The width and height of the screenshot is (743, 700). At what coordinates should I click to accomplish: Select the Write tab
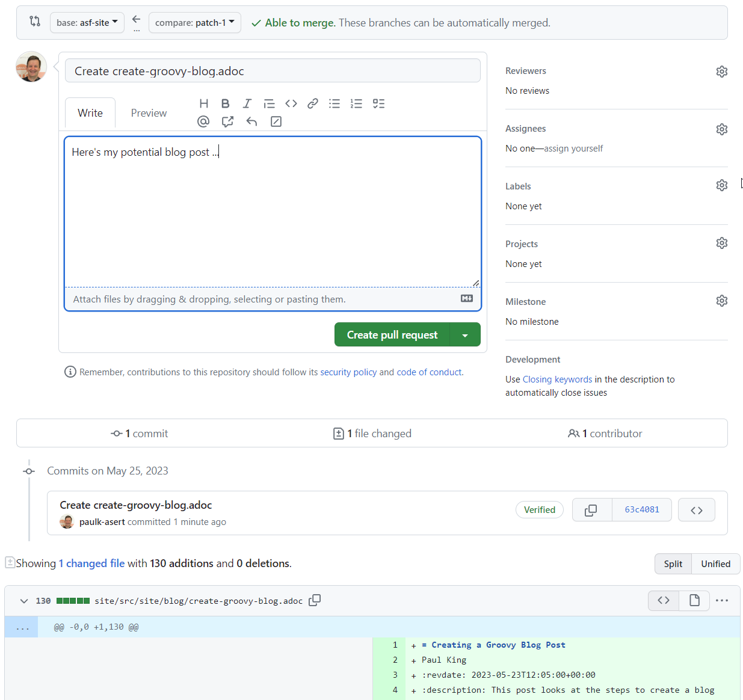[90, 113]
